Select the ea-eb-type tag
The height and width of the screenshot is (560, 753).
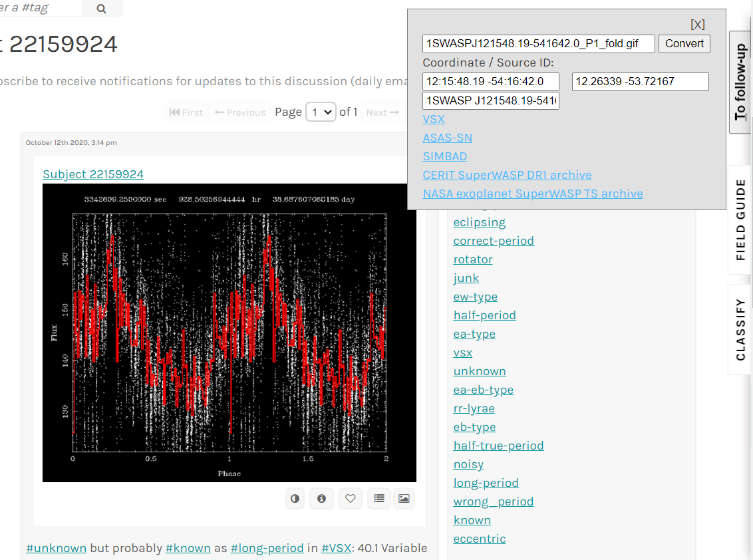pos(484,390)
